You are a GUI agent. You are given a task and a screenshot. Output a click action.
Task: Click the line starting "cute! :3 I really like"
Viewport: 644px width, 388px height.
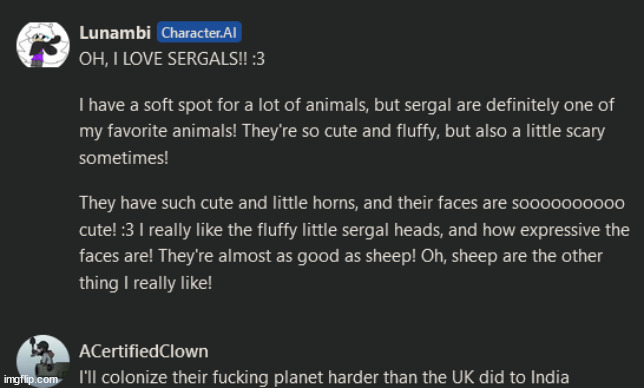tap(354, 230)
